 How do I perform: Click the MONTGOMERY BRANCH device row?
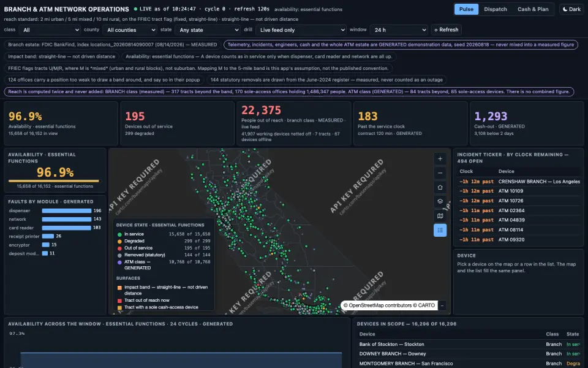point(470,364)
